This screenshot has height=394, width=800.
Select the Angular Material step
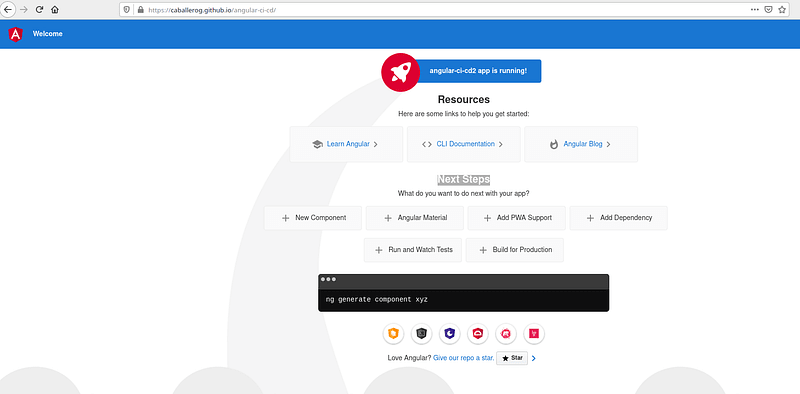coord(415,218)
